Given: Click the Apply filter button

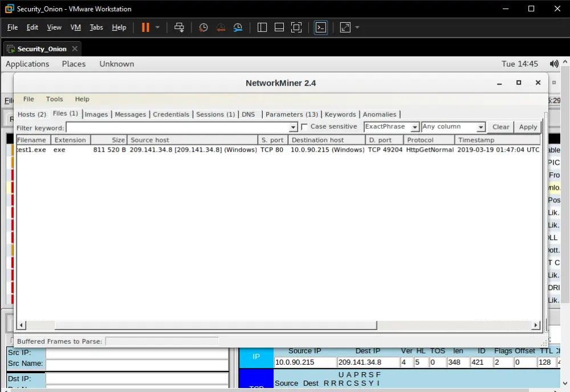Looking at the screenshot, I should tap(528, 127).
